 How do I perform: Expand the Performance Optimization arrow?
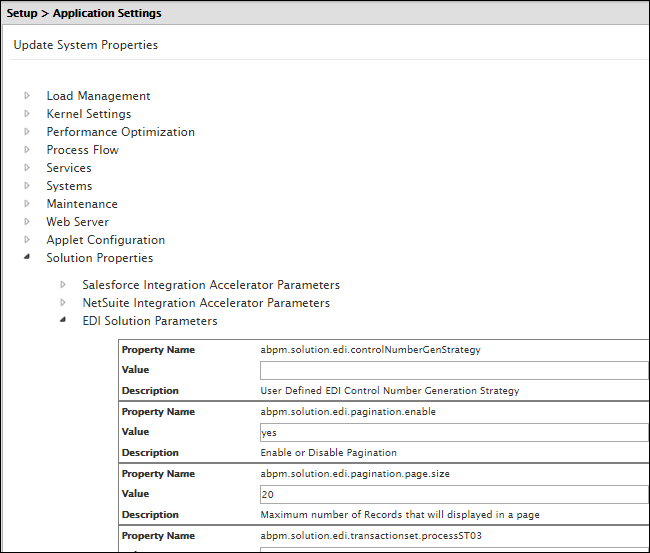click(x=28, y=132)
